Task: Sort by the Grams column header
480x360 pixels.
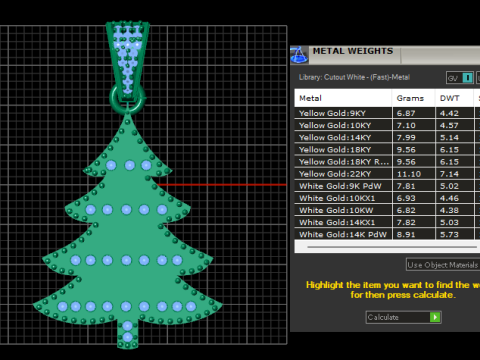Action: (413, 98)
